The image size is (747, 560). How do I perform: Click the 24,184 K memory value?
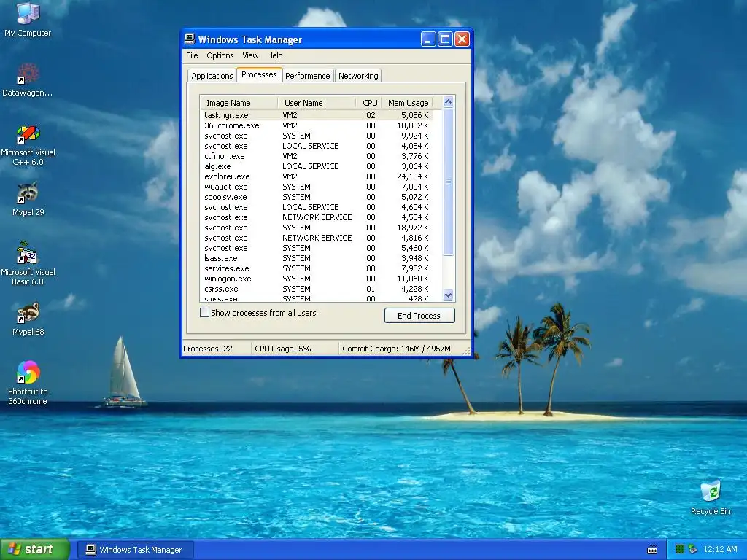413,176
